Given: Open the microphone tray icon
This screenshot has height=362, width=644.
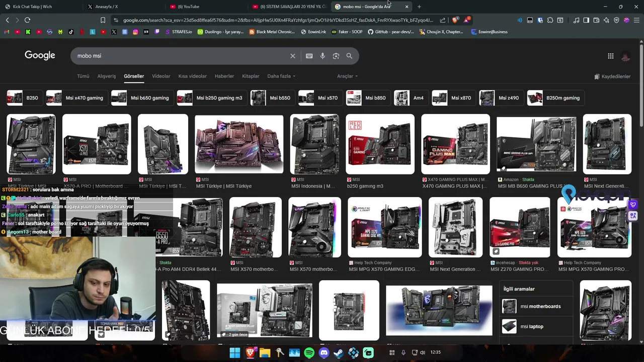Looking at the screenshot, I should (x=403, y=352).
